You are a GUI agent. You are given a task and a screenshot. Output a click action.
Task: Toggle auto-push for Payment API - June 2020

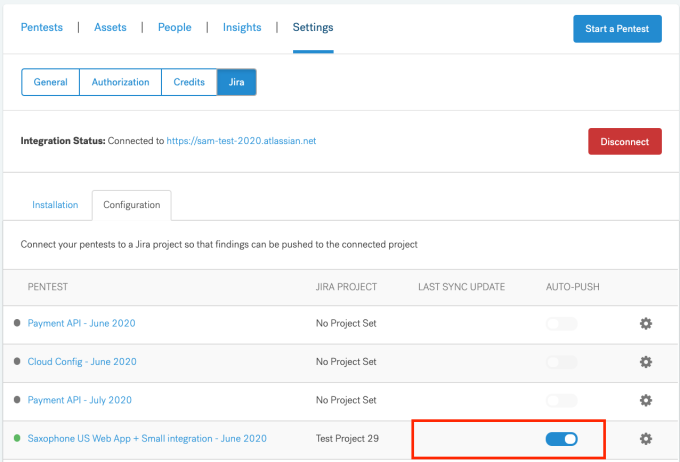pos(562,324)
